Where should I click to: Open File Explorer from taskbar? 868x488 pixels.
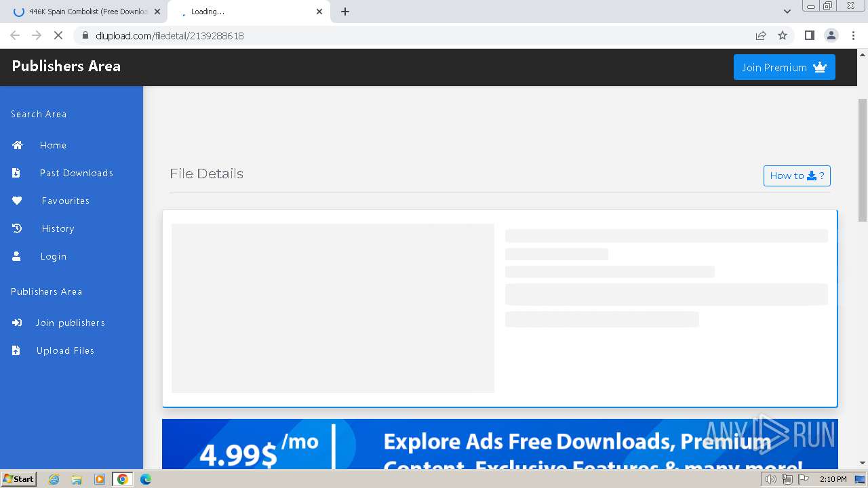pos(77,479)
